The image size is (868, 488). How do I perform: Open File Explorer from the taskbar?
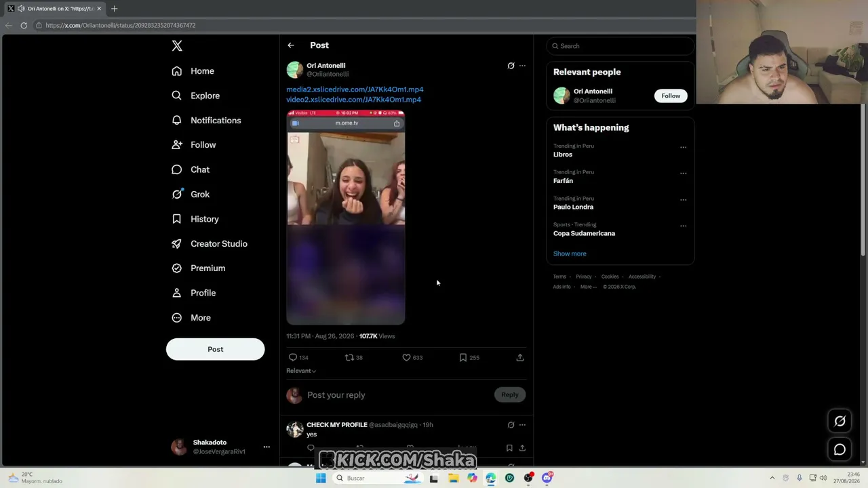[x=453, y=478]
